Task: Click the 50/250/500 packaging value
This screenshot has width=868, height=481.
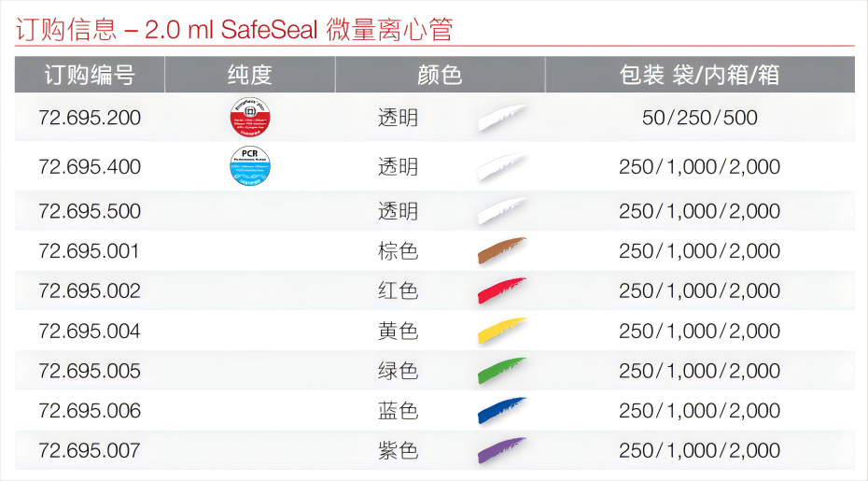Action: tap(699, 118)
